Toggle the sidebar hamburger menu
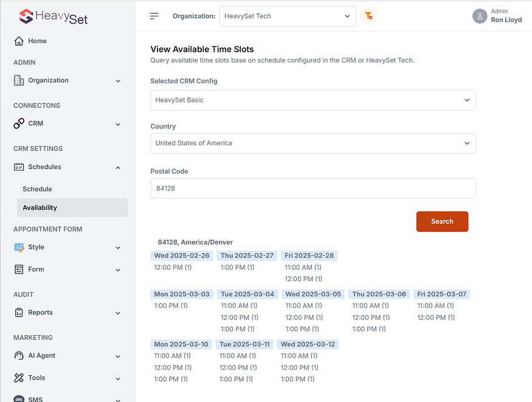Viewport: 532px width, 402px height. [x=154, y=16]
